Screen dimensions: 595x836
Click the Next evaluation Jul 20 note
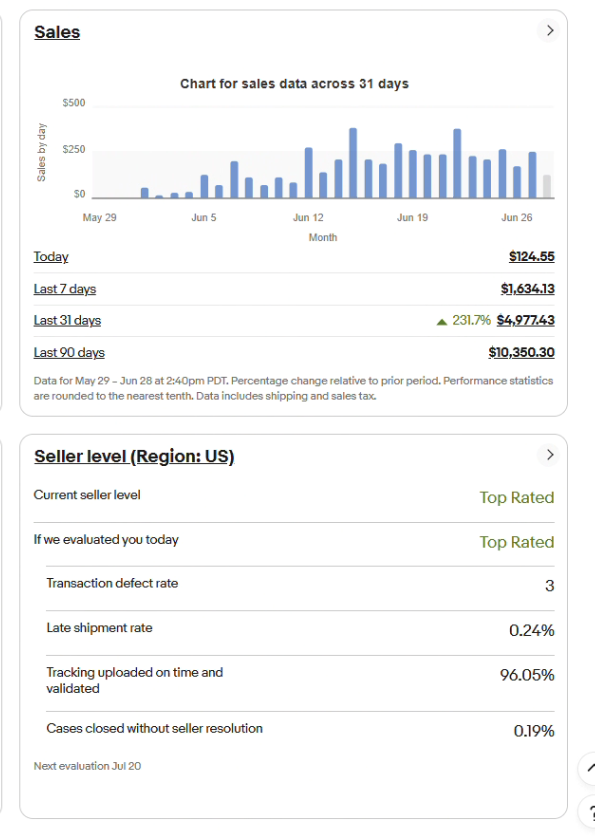click(x=87, y=766)
